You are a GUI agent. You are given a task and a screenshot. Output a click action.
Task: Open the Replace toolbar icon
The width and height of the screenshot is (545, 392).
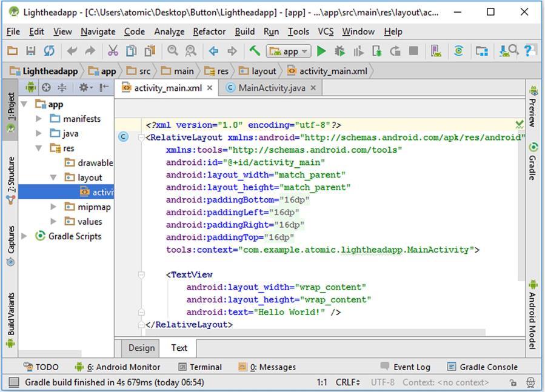(190, 51)
